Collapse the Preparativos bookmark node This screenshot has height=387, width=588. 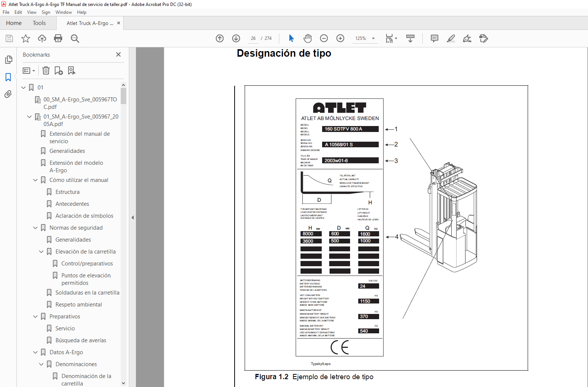(x=35, y=317)
